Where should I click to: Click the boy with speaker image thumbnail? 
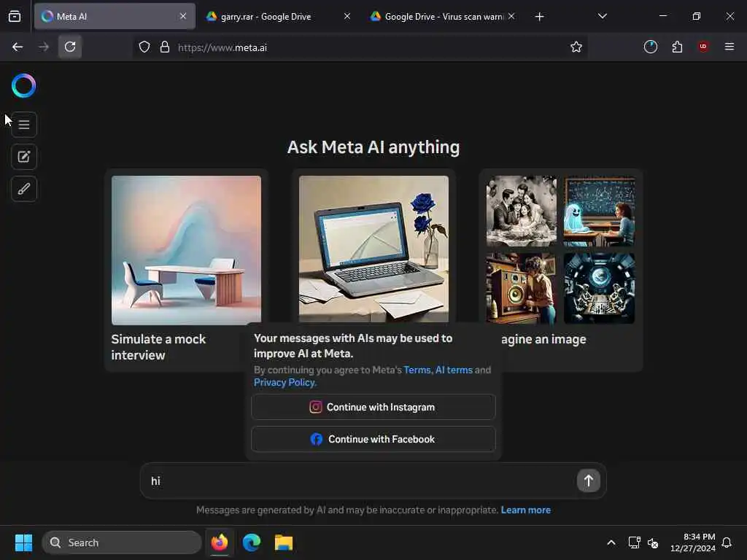[521, 288]
